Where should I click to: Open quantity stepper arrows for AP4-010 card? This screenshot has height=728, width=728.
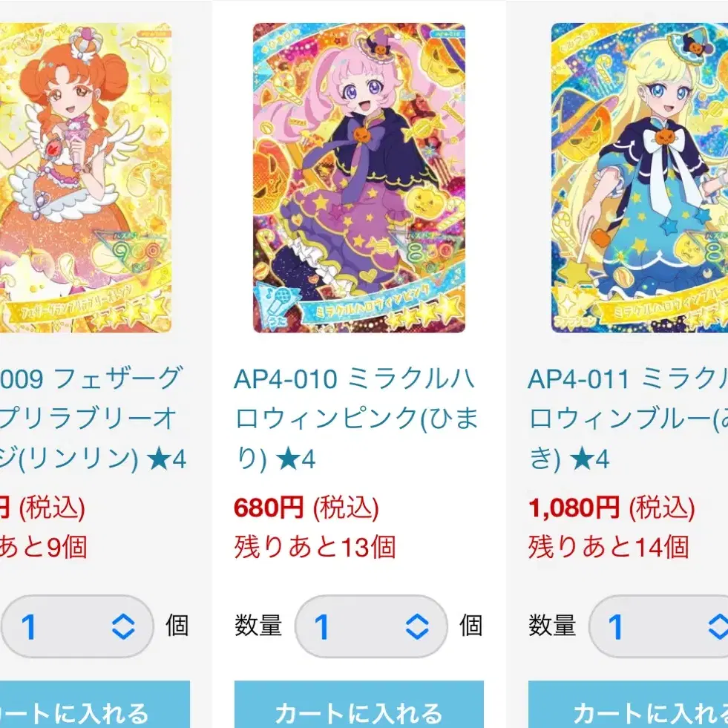(x=417, y=626)
